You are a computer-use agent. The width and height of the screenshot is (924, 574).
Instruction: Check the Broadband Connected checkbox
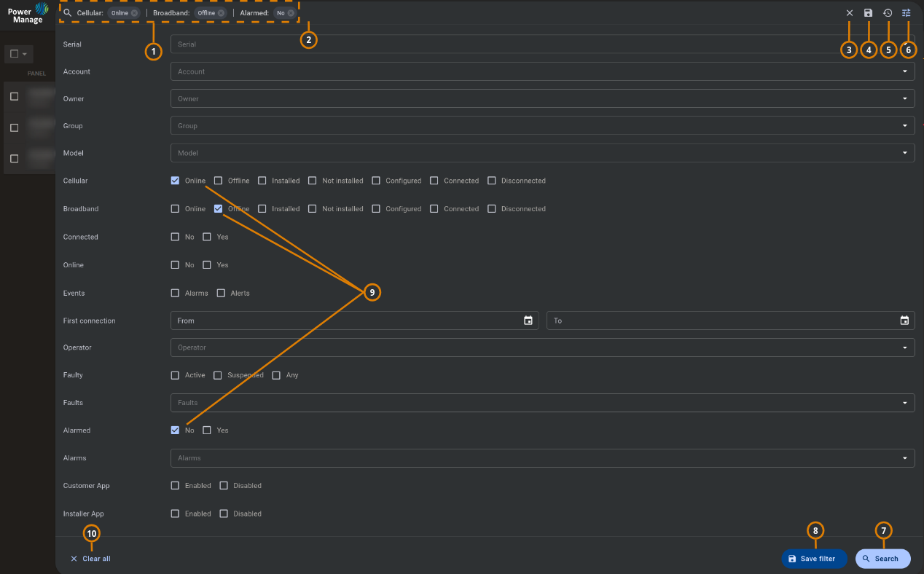point(433,208)
